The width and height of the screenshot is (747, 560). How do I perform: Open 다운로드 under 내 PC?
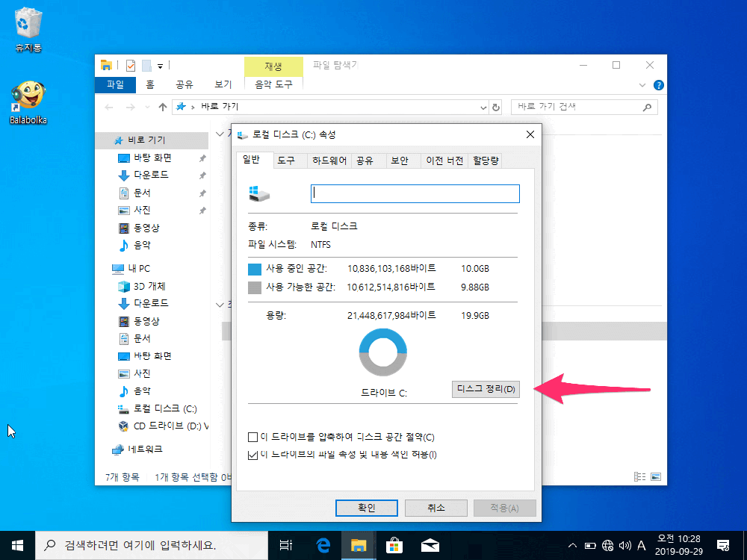point(152,303)
